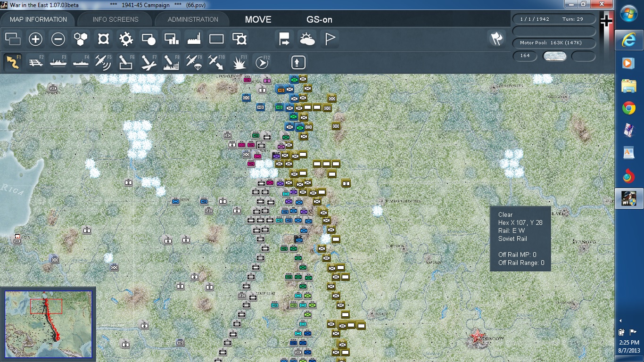Select the F3 naval transport icon
Image resolution: width=644 pixels, height=362 pixels.
[58, 62]
